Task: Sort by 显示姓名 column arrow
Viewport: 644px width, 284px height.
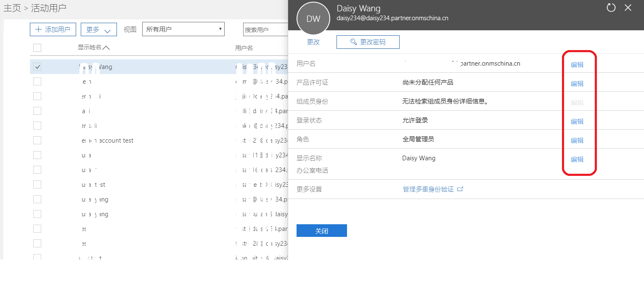Action: pyautogui.click(x=106, y=48)
